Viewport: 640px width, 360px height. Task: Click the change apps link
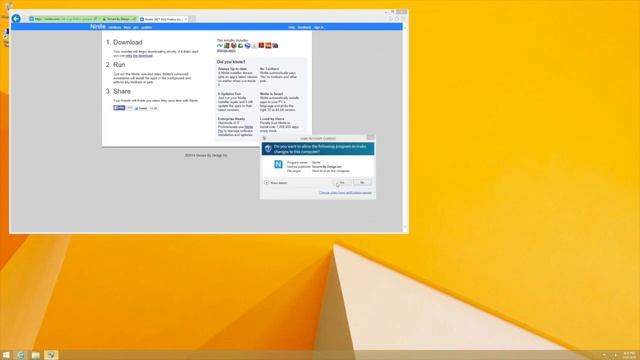pyautogui.click(x=226, y=51)
